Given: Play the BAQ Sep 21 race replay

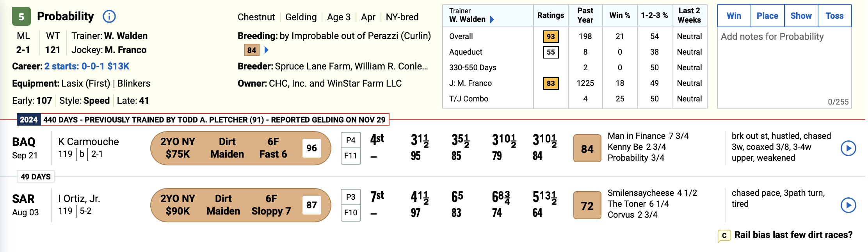Looking at the screenshot, I should pyautogui.click(x=848, y=148).
